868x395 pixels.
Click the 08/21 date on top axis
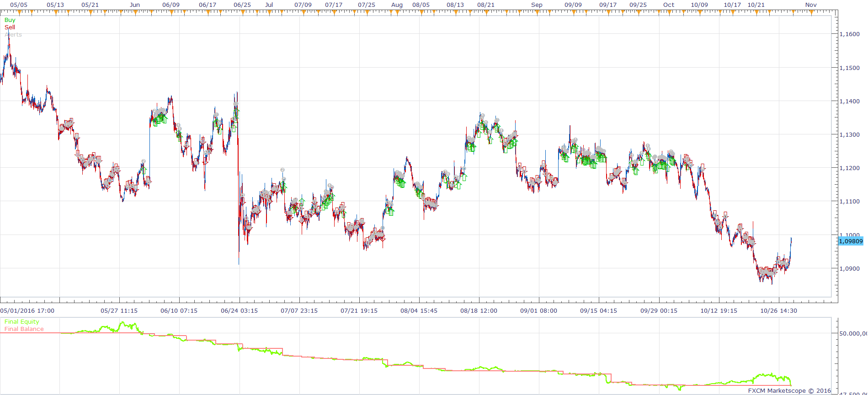tap(486, 5)
